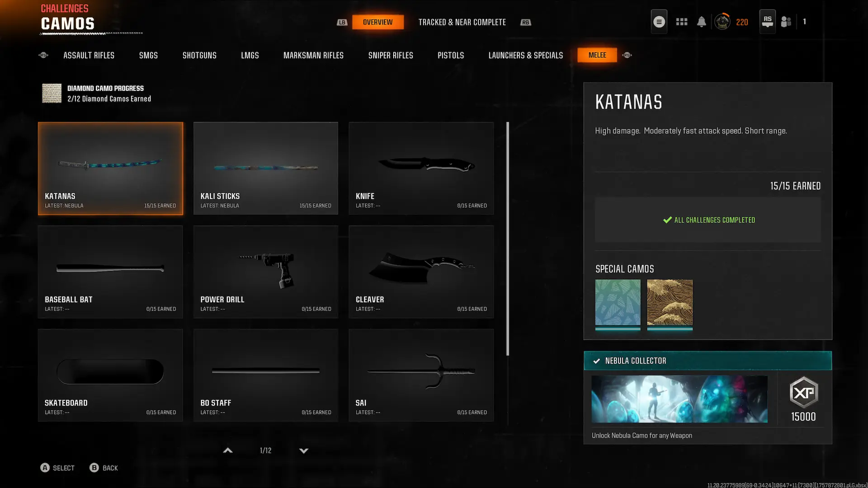Switch to Tracked & Near Complete tab
The width and height of the screenshot is (868, 488).
point(462,22)
